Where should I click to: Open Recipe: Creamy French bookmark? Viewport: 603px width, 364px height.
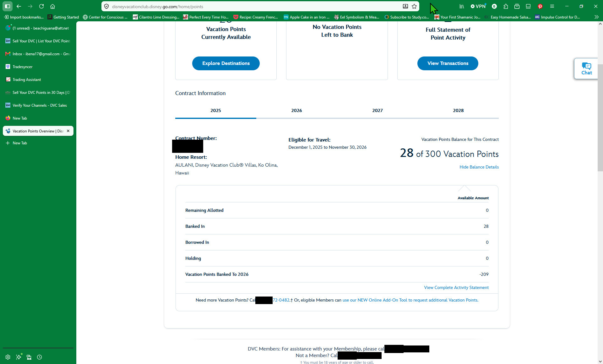pos(256,17)
